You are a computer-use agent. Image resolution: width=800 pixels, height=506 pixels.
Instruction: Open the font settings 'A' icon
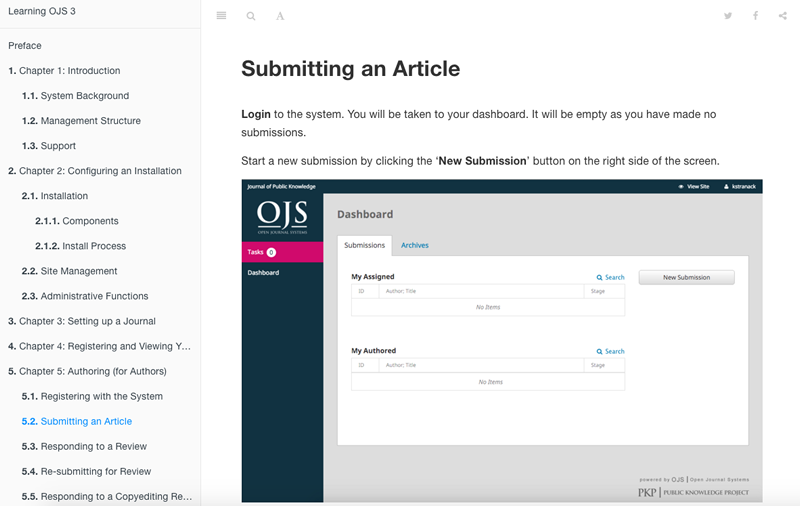pos(280,16)
